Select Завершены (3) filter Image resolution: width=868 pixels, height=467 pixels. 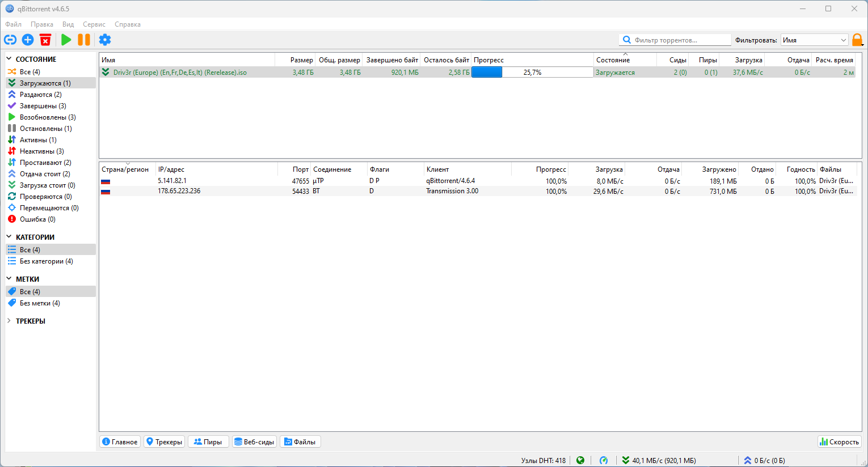pyautogui.click(x=50, y=106)
